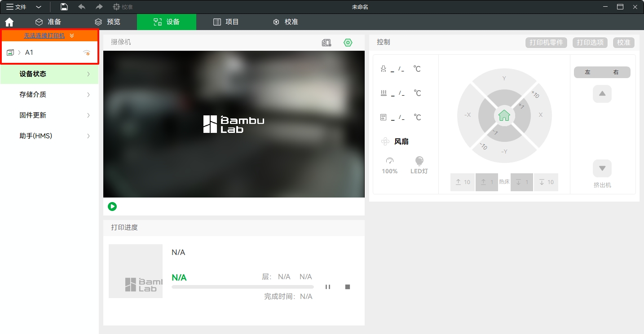Click the printer icon beside A1
This screenshot has width=644, height=334.
10,53
